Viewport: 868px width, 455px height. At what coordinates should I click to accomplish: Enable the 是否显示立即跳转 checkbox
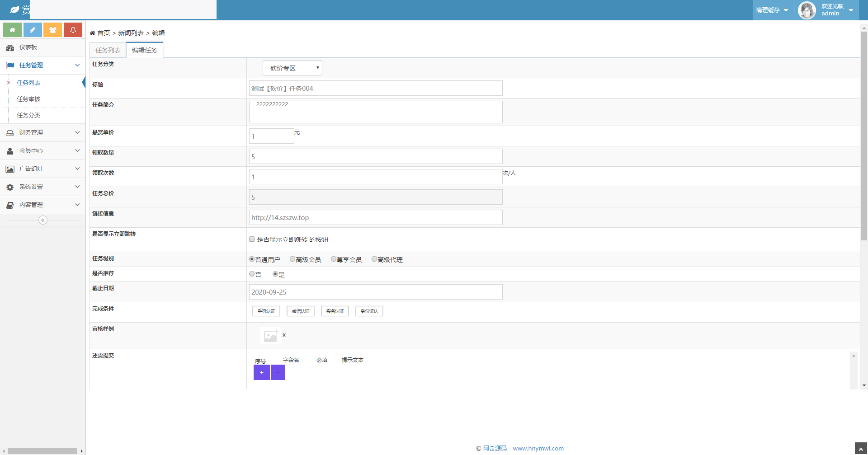[252, 239]
